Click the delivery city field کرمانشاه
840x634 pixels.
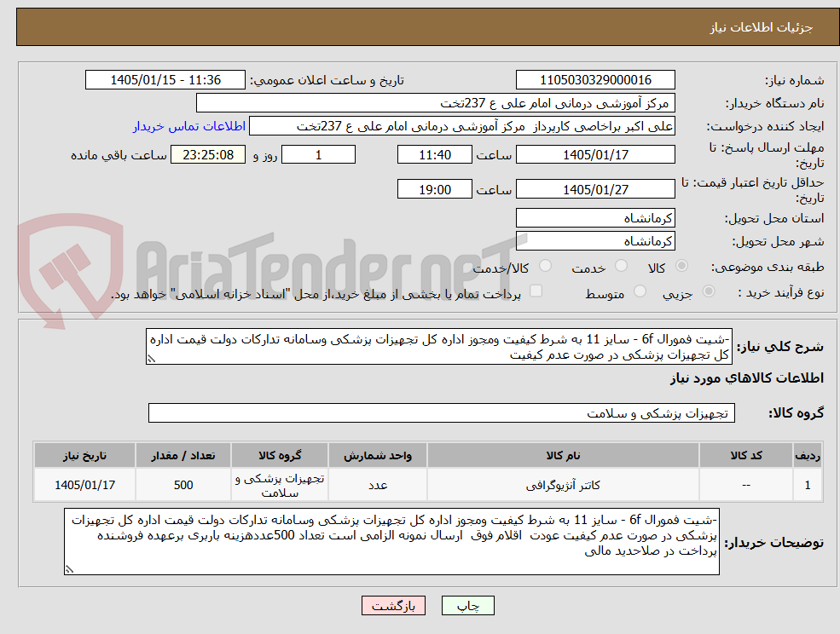[x=595, y=241]
